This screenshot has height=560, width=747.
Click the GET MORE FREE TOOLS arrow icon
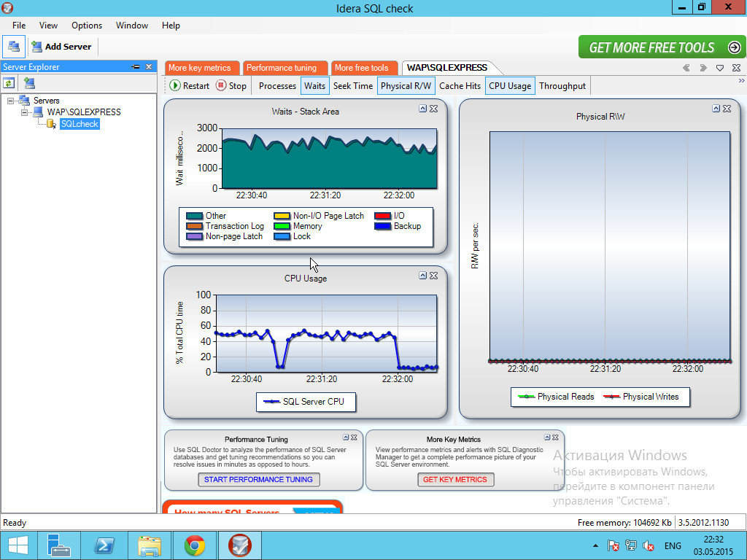[x=734, y=47]
